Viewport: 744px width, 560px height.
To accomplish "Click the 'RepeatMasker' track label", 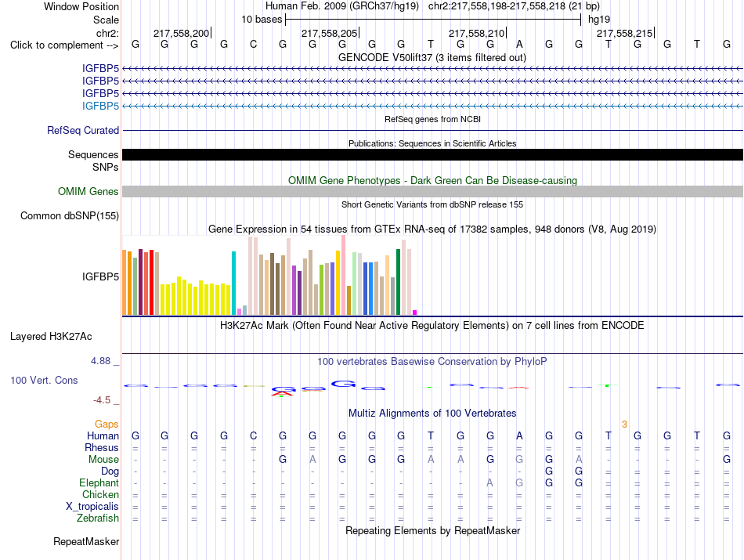I will (x=86, y=542).
